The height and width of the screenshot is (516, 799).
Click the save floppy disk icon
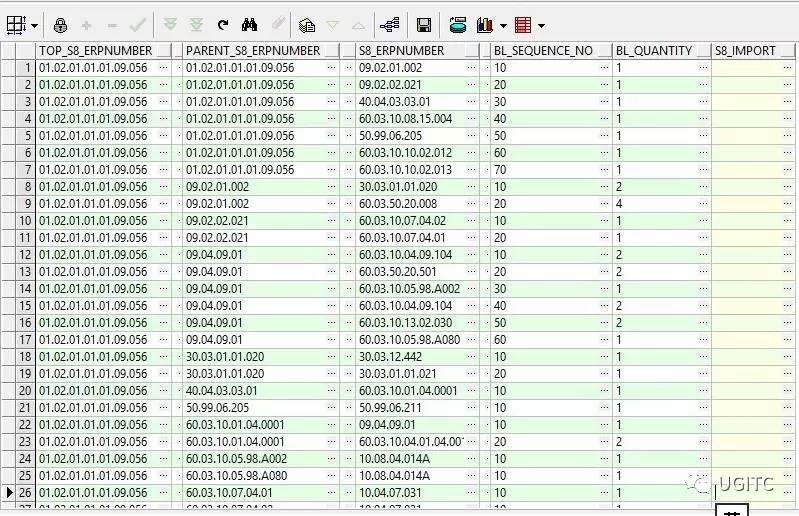point(424,24)
